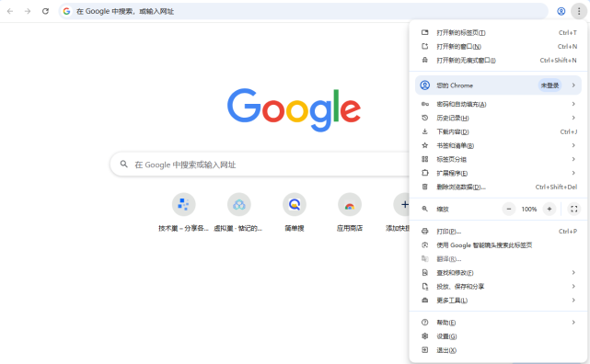590x364 pixels.
Task: Click the zoom in plus button
Action: point(549,209)
